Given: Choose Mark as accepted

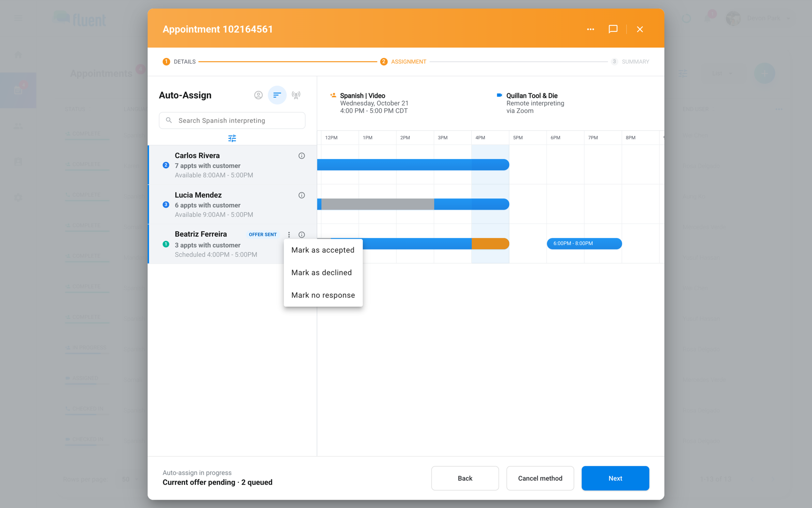Looking at the screenshot, I should 323,250.
